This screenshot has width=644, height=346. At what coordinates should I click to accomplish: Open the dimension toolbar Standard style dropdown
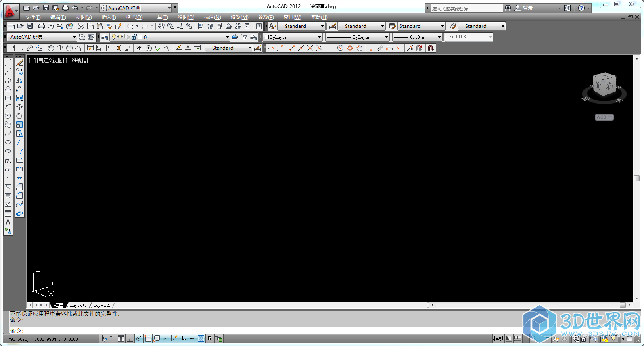pos(229,48)
